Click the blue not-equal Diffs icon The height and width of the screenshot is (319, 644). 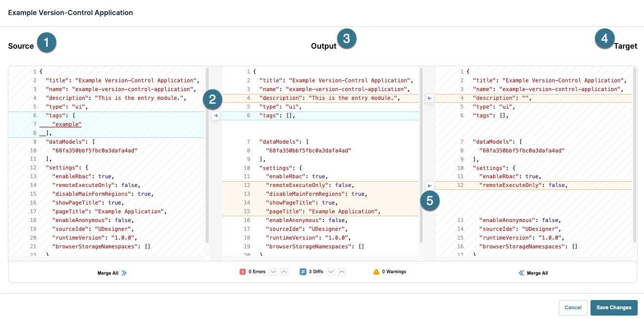303,272
